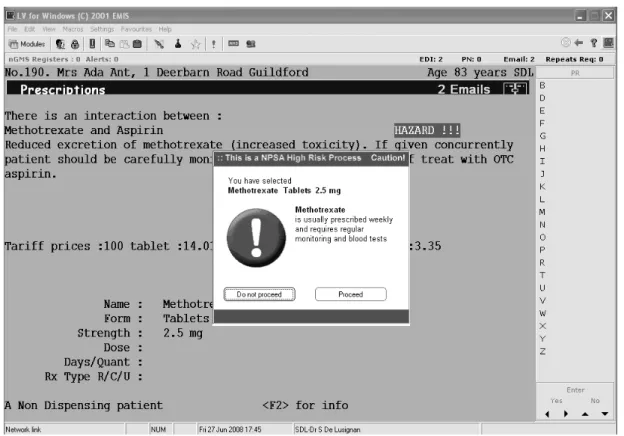Click the Repeats Req: 0 status text
The width and height of the screenshot is (624, 436).
574,59
